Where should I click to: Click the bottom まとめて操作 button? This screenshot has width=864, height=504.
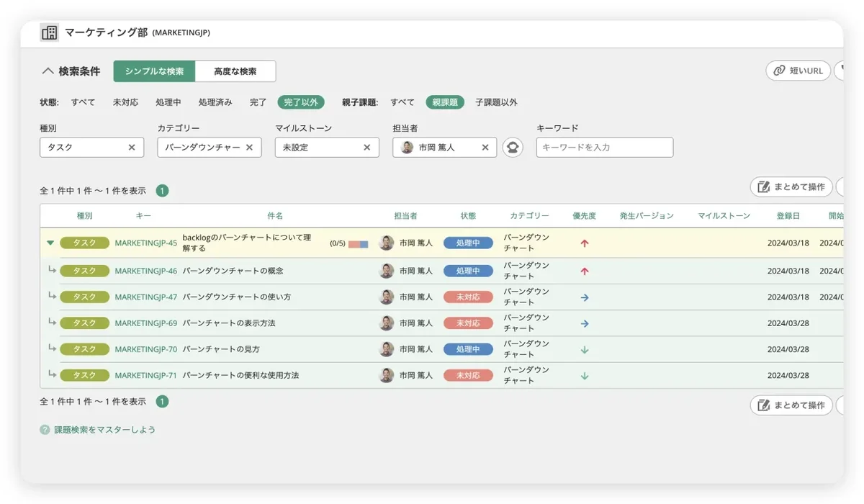click(791, 405)
